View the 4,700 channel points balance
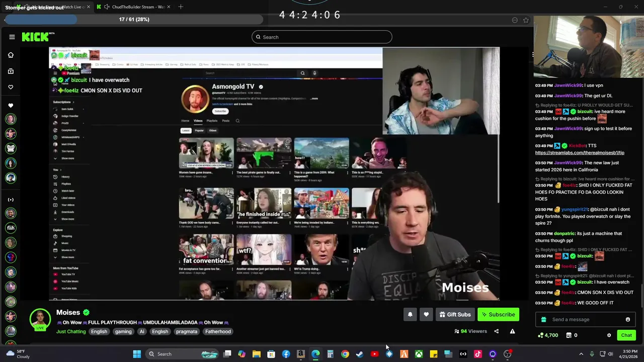This screenshot has width=644, height=362. [548, 335]
